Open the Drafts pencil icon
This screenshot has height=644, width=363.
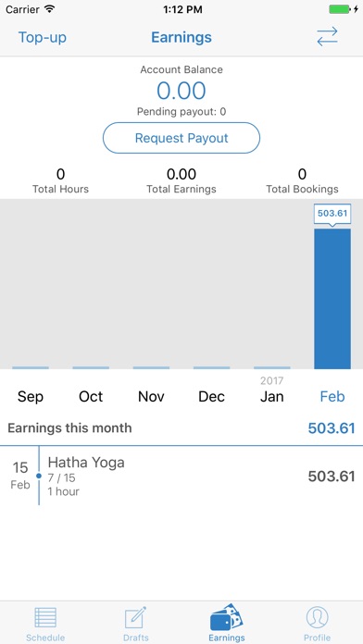pos(136,618)
